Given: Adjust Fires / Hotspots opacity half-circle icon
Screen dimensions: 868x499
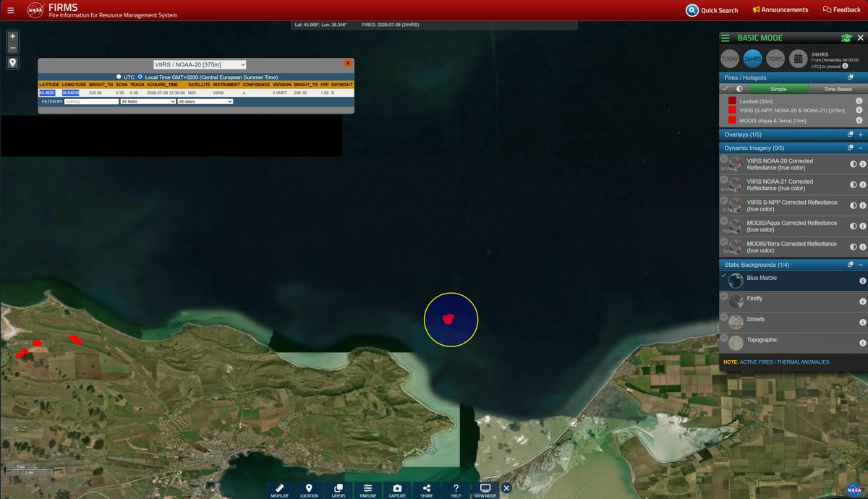Looking at the screenshot, I should [739, 89].
